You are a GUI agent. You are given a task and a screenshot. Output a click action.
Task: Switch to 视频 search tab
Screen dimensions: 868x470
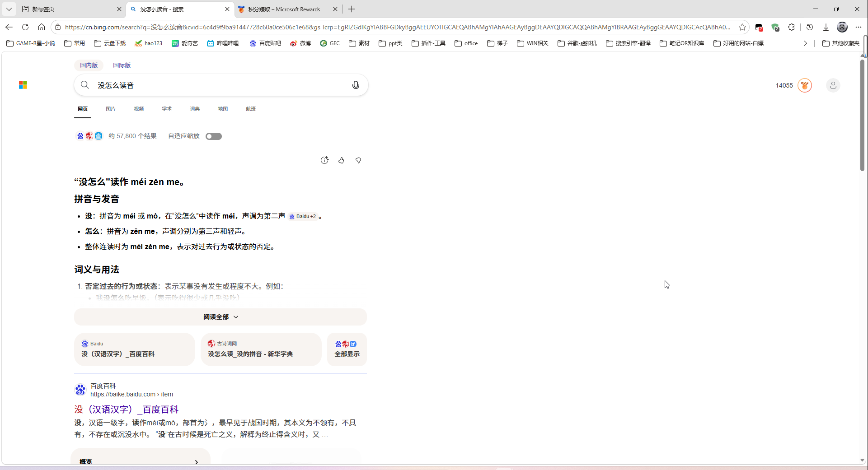point(139,109)
